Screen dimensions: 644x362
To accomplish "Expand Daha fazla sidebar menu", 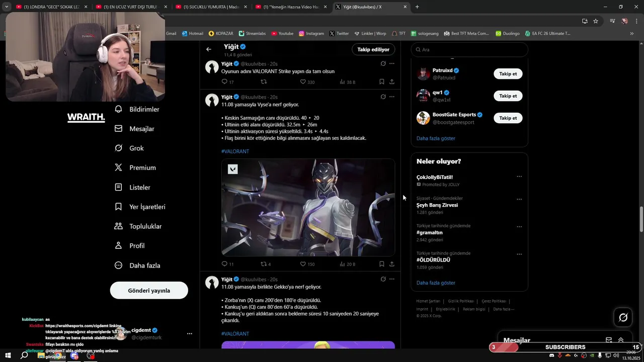I will tap(137, 265).
